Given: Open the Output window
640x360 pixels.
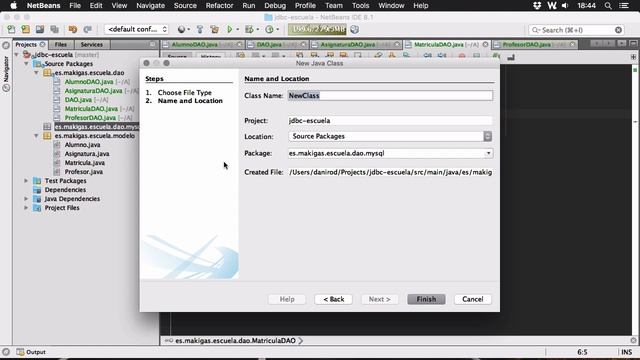Looking at the screenshot, I should [x=31, y=352].
